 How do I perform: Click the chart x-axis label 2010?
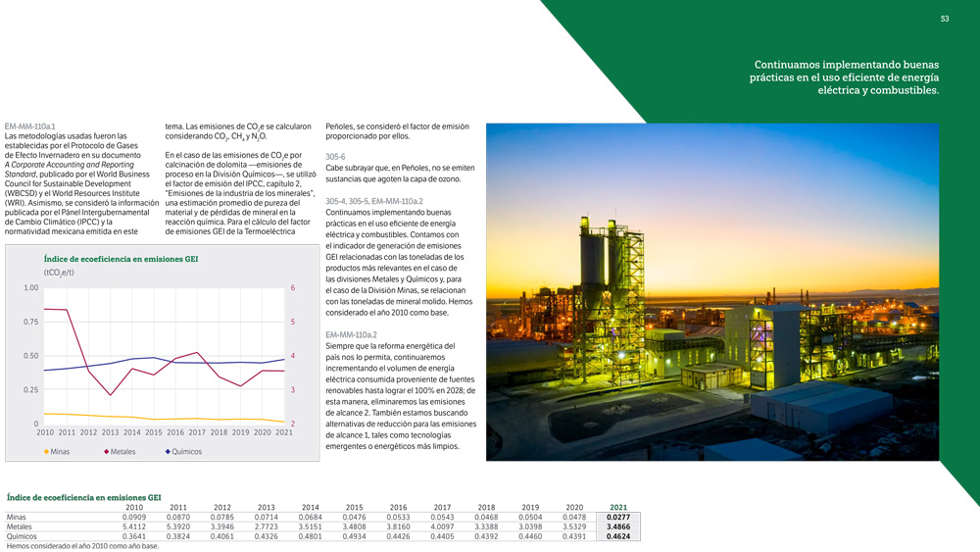coord(45,432)
